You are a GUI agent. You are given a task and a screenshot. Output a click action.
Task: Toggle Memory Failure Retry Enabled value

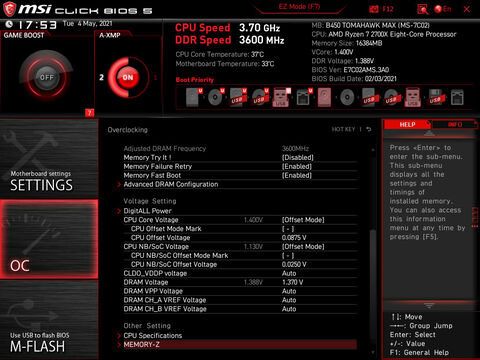pyautogui.click(x=297, y=166)
